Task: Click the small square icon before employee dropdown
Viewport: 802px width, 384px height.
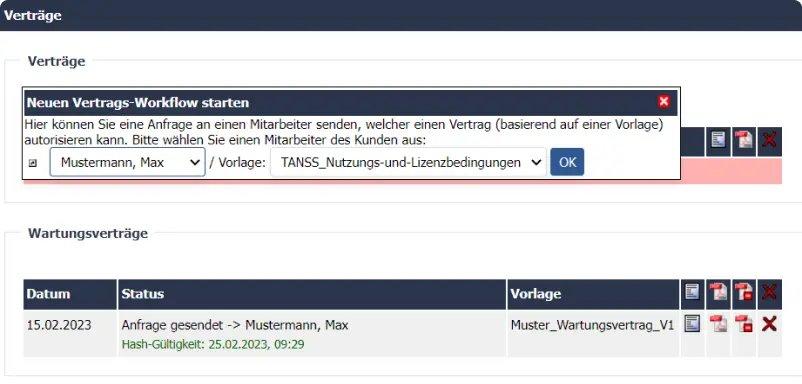Action: 33,163
